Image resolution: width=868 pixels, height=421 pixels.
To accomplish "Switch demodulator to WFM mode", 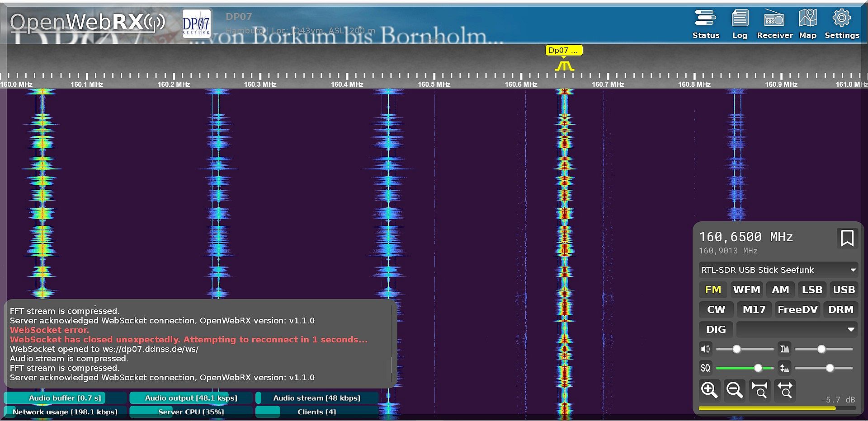I will pyautogui.click(x=746, y=290).
